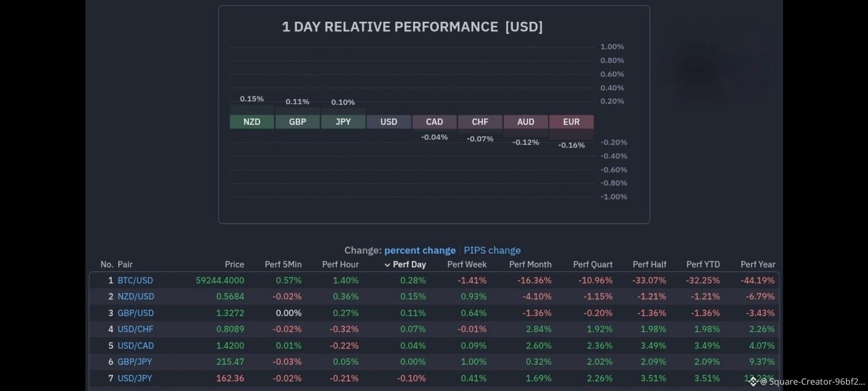This screenshot has width=868, height=391.
Task: Sort table by Perf Year column
Action: pyautogui.click(x=758, y=265)
